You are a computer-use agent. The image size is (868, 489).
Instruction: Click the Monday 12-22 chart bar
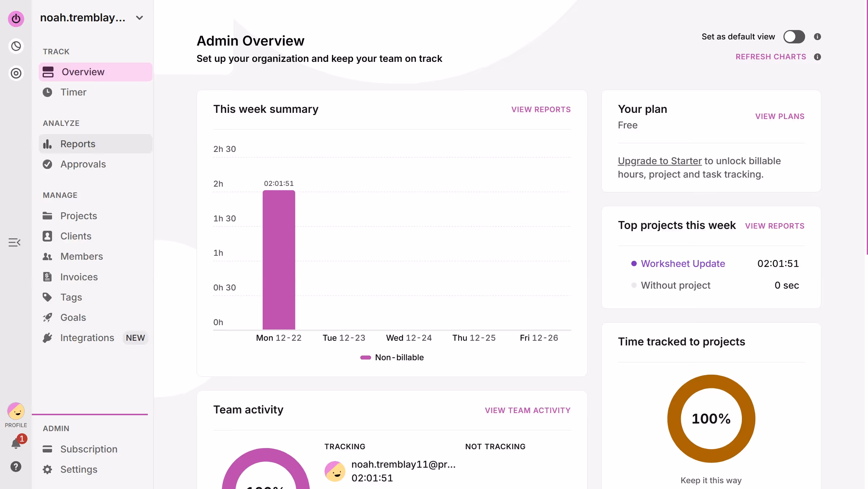click(279, 260)
